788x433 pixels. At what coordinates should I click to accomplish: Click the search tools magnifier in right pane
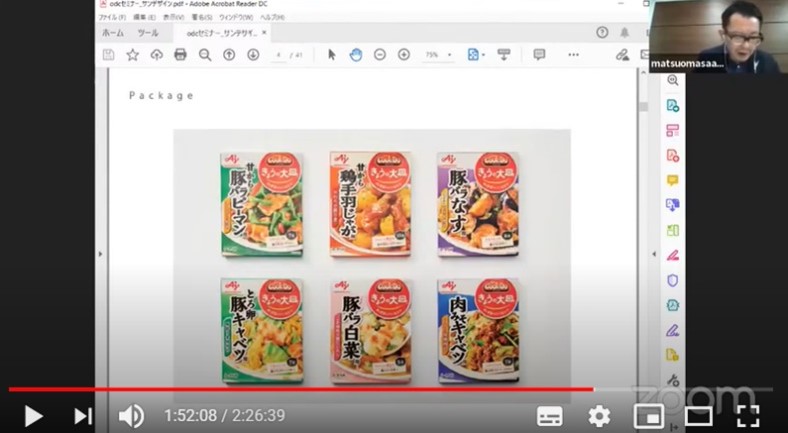click(673, 80)
